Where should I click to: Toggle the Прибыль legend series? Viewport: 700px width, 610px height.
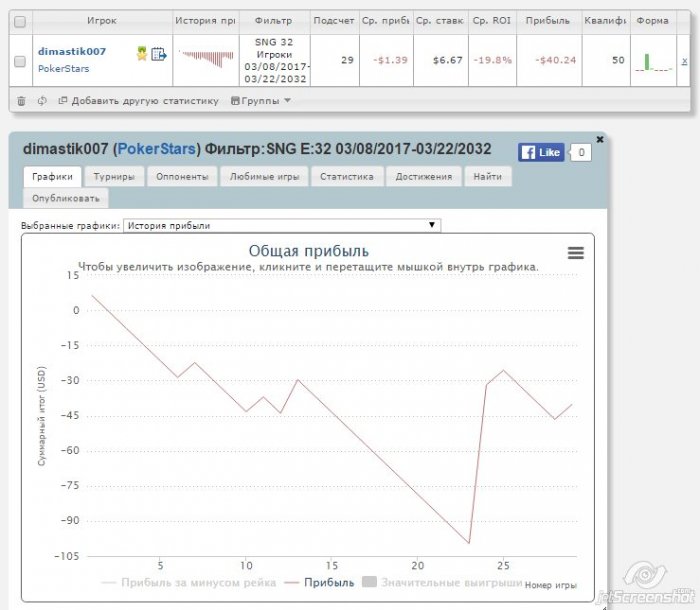point(320,583)
